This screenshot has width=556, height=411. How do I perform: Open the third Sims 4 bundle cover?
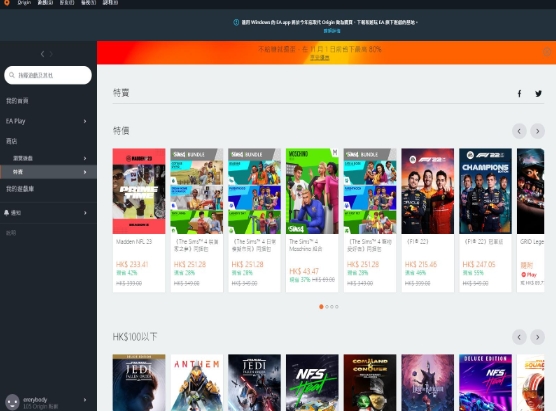pos(370,191)
